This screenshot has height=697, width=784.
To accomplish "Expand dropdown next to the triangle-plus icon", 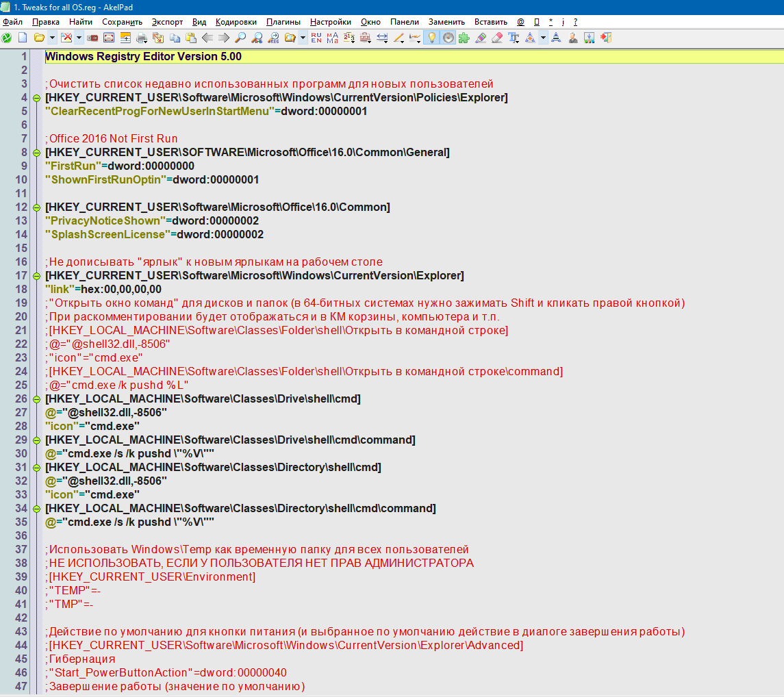I will [543, 38].
